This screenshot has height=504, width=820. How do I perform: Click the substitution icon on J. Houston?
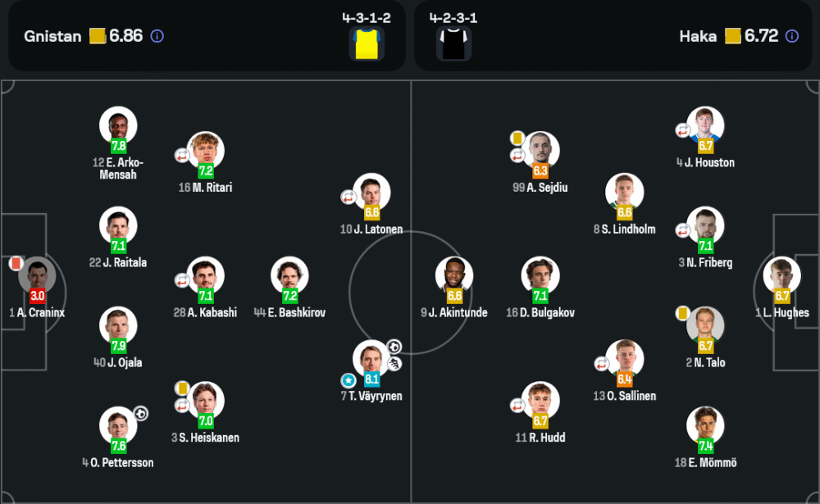pyautogui.click(x=682, y=129)
